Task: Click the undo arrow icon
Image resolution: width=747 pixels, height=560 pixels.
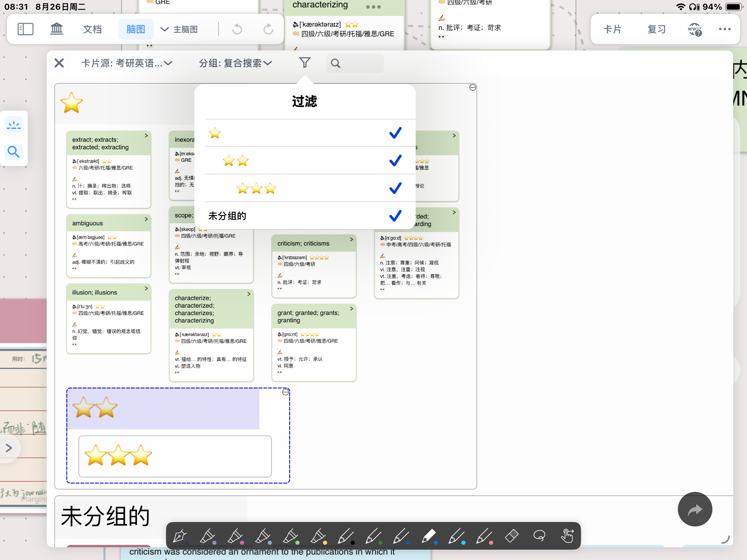Action: tap(237, 29)
